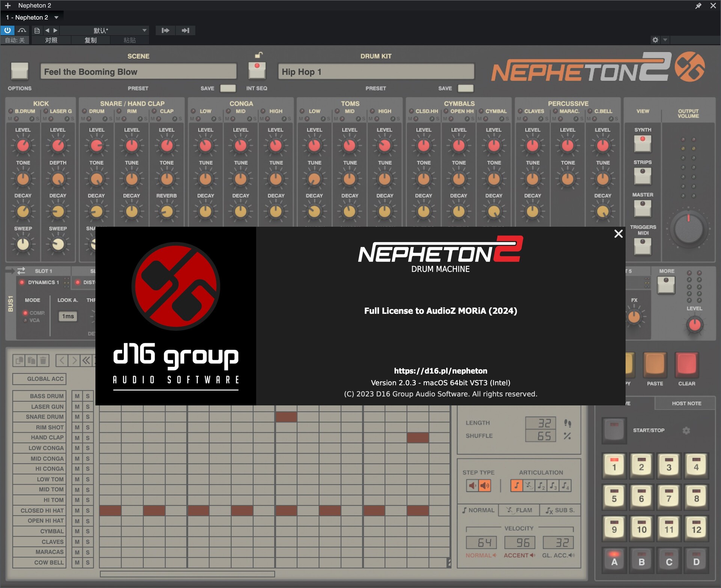Screen dimensions: 721x588
Task: Shift pattern left with the chevron icon
Action: (x=62, y=361)
